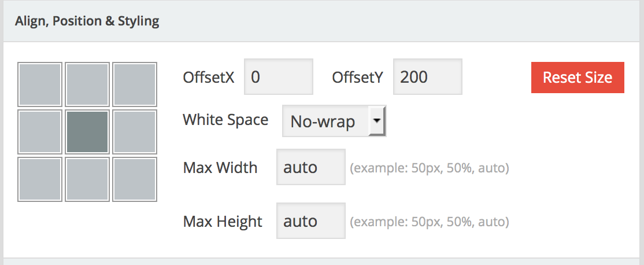Select the top-center alignment grid cell
644x265 pixels.
pyautogui.click(x=87, y=84)
